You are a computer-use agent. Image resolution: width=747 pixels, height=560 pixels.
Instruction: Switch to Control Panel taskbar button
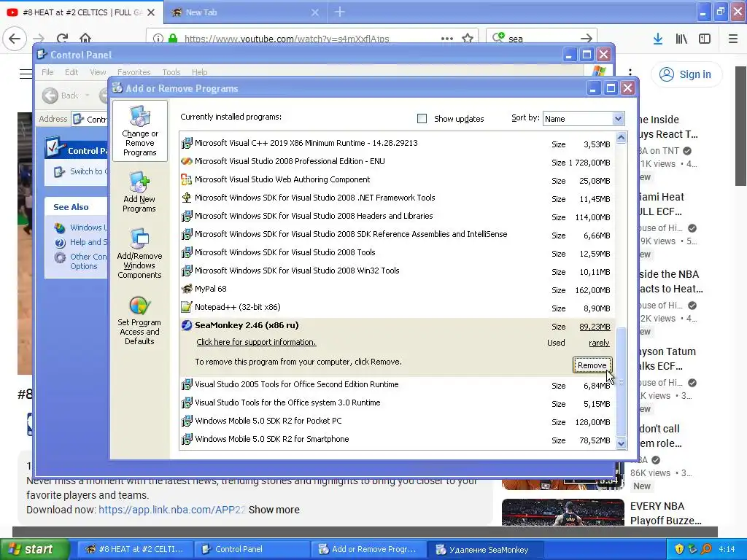point(252,549)
